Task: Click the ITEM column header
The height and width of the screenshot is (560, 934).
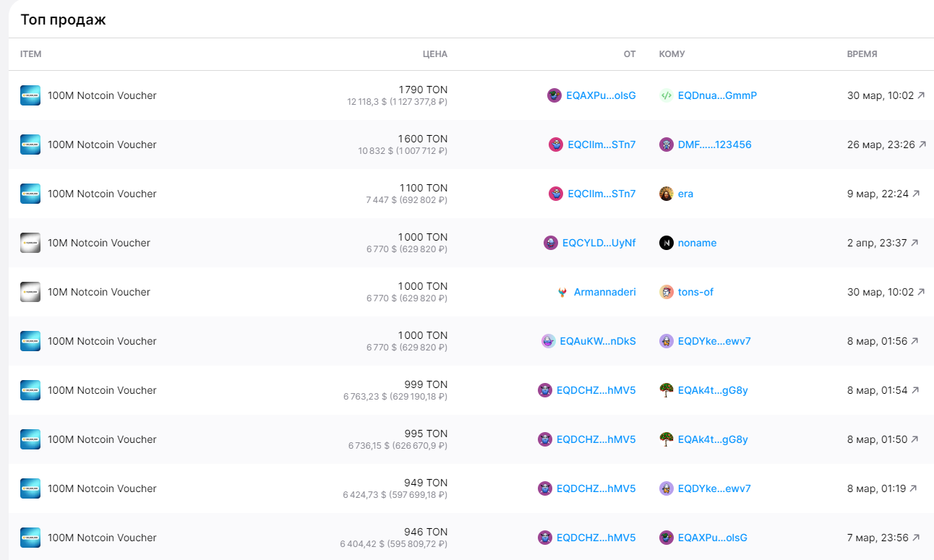Action: pyautogui.click(x=30, y=54)
